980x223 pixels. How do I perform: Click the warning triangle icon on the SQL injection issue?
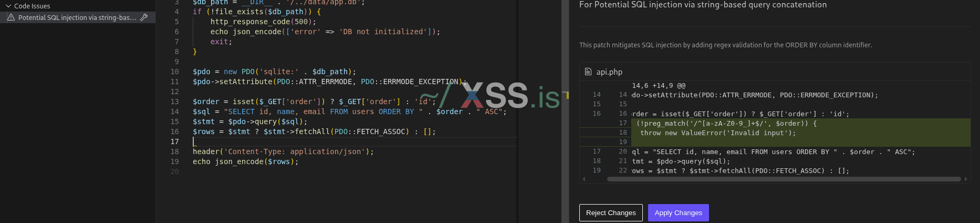[11, 17]
